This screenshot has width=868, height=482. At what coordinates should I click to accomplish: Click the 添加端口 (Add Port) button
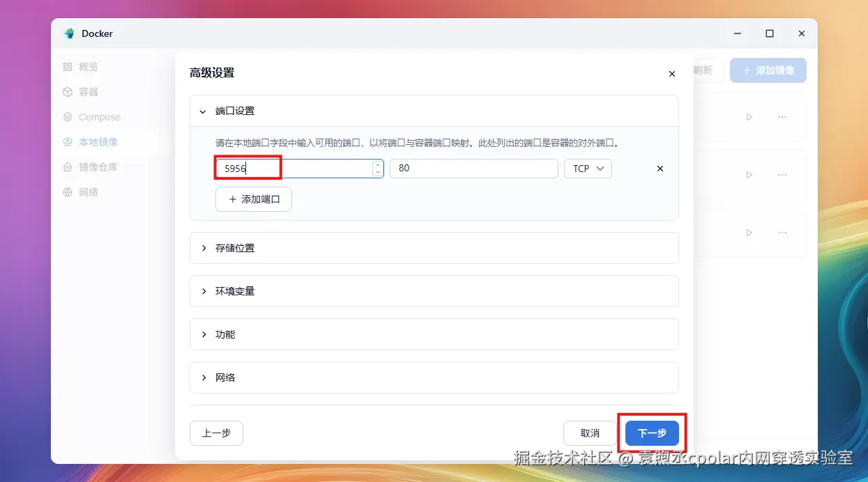[x=253, y=199]
